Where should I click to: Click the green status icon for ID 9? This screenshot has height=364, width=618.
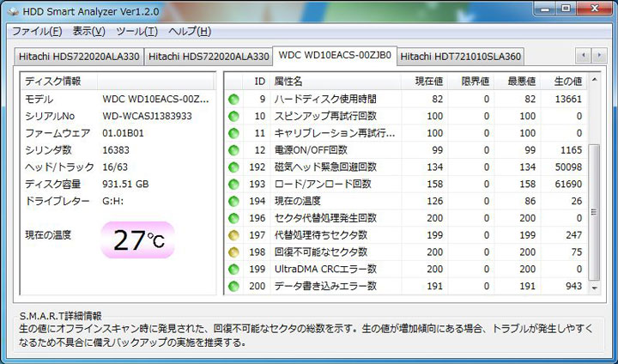[233, 99]
